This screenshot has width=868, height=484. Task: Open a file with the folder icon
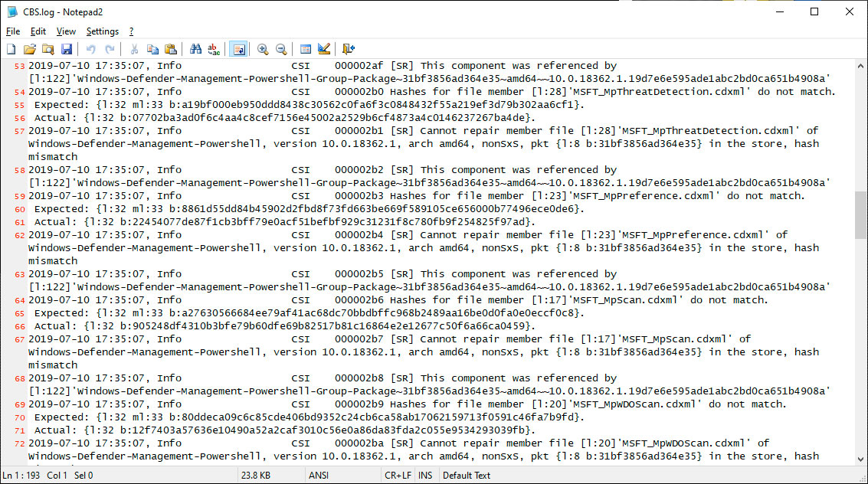[29, 49]
